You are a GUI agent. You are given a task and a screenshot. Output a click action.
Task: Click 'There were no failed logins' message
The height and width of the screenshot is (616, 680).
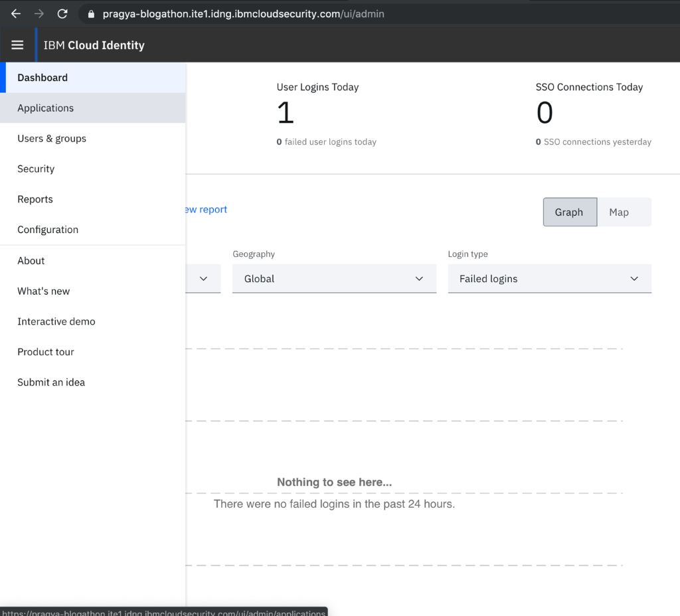[x=335, y=504]
